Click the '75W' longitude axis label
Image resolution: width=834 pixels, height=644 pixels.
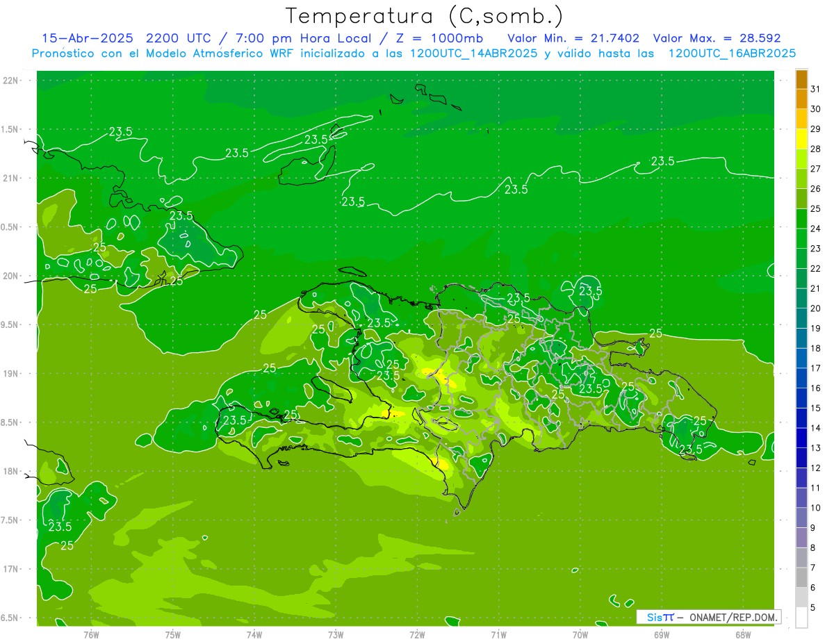click(172, 635)
